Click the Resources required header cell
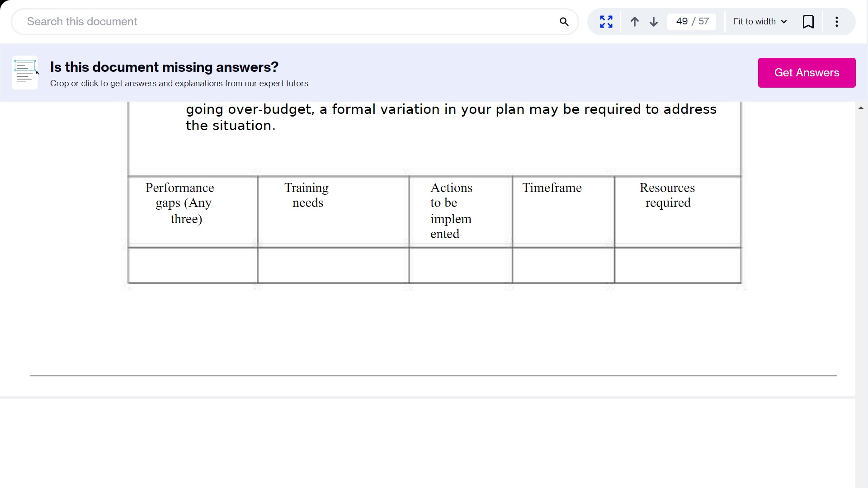The height and width of the screenshot is (488, 868). click(x=677, y=211)
